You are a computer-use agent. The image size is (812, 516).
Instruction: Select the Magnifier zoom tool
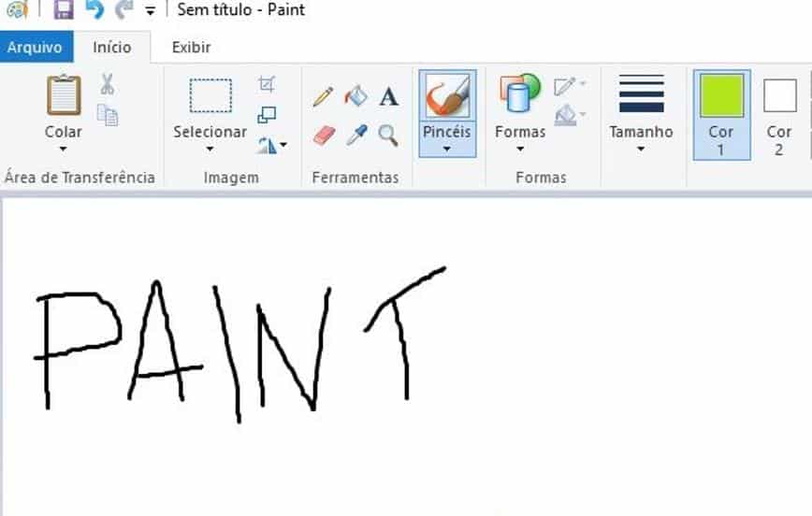(x=388, y=136)
